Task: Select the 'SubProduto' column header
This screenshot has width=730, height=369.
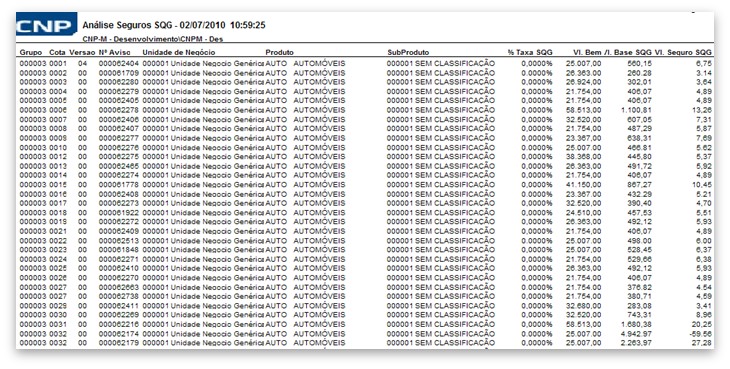Action: click(408, 52)
